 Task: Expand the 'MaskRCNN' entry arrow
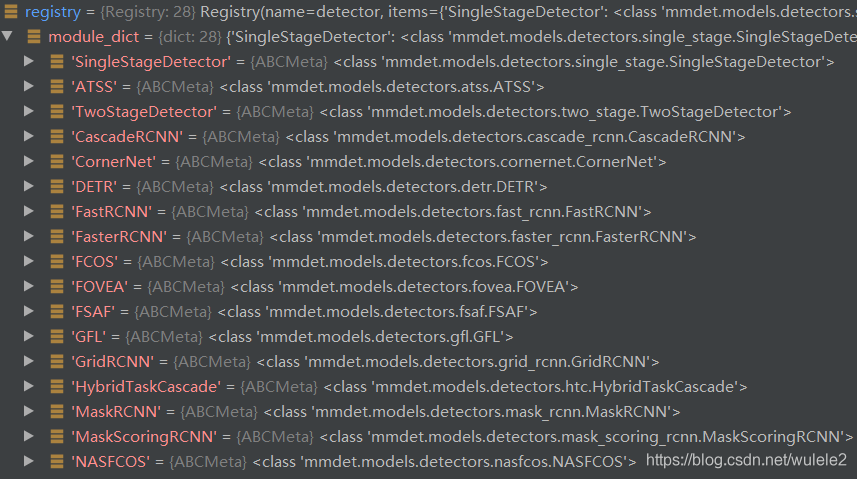point(29,412)
